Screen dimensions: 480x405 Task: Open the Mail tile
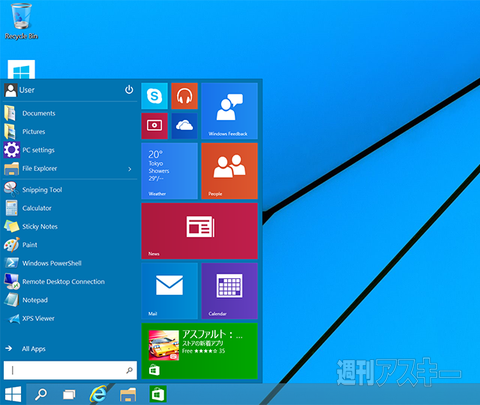click(x=169, y=291)
